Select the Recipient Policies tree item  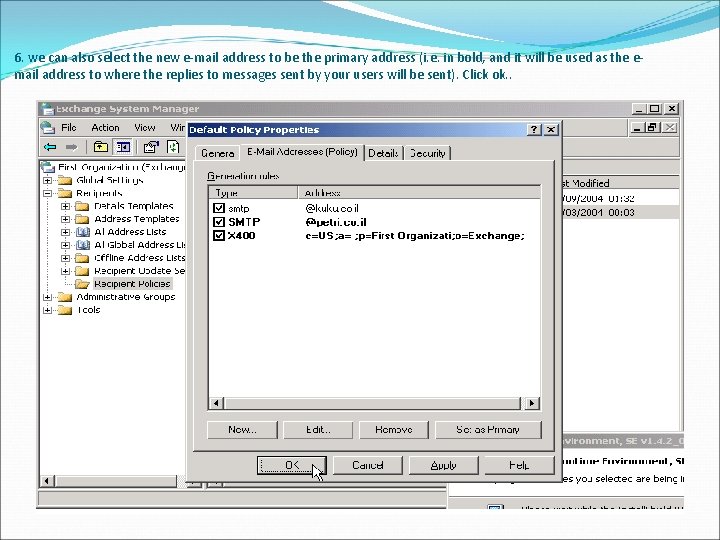pyautogui.click(x=132, y=284)
